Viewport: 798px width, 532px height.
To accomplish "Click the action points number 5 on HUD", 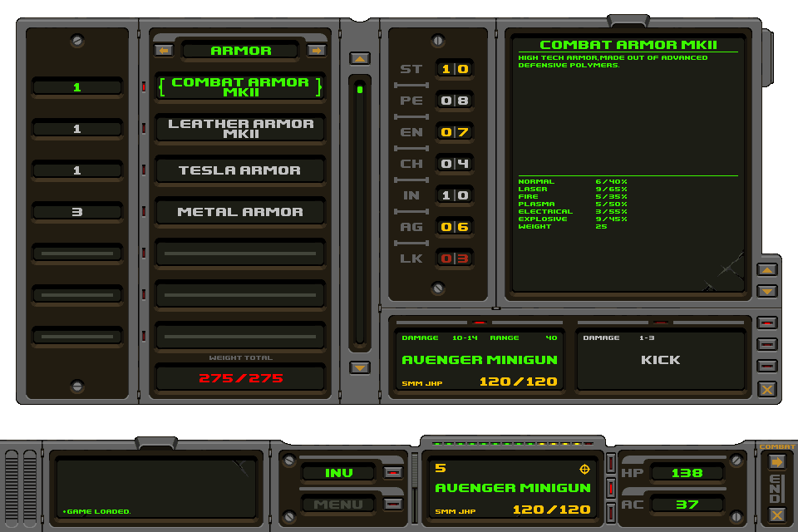I will (441, 468).
